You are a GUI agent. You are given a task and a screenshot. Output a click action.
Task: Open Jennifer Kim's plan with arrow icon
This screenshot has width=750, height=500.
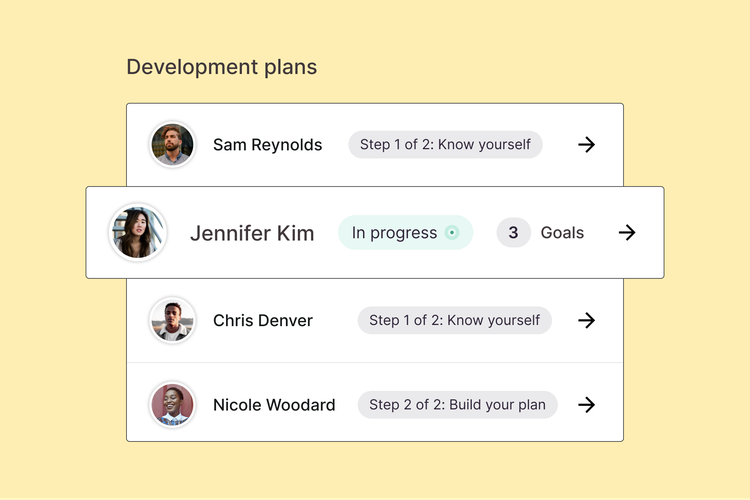click(x=627, y=233)
